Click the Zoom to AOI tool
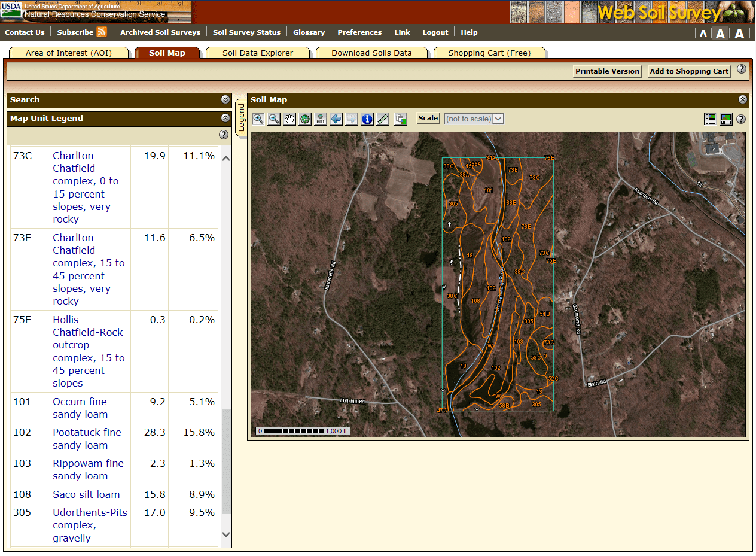The height and width of the screenshot is (556, 756). tap(321, 119)
